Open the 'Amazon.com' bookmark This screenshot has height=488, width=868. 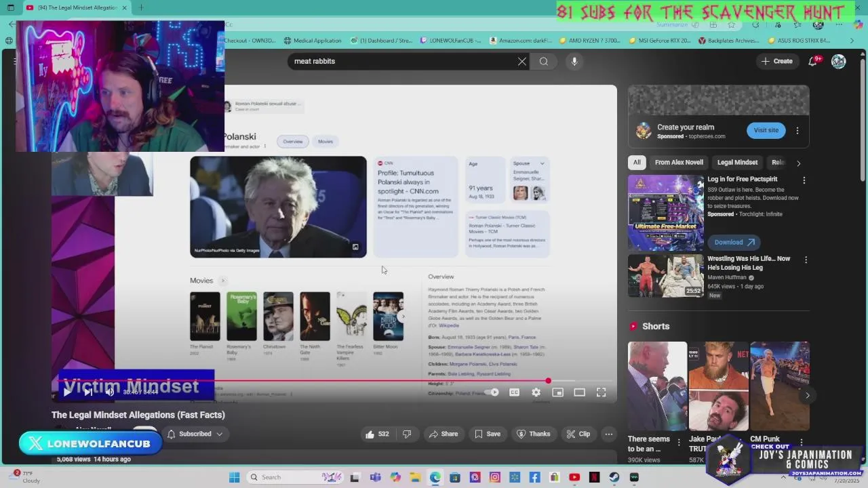click(520, 40)
